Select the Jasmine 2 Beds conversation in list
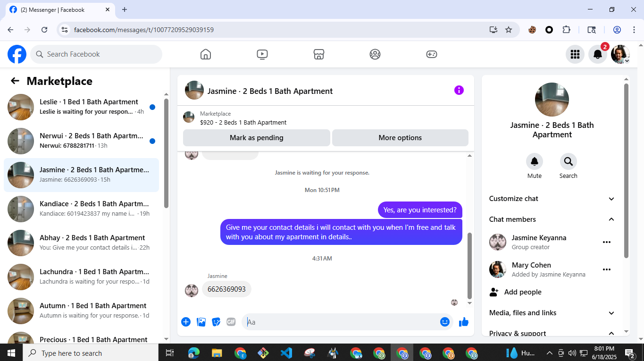Viewport: 644px width, 361px height. pos(81,175)
